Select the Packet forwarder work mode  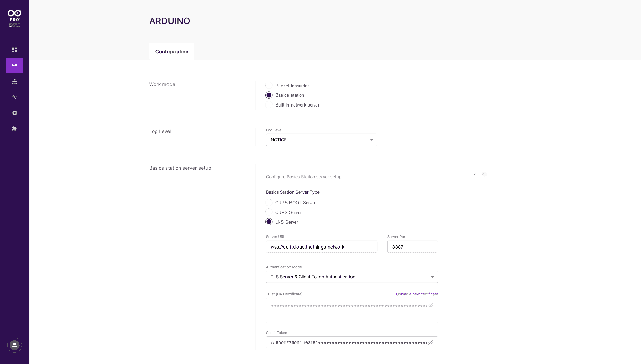[x=269, y=86]
